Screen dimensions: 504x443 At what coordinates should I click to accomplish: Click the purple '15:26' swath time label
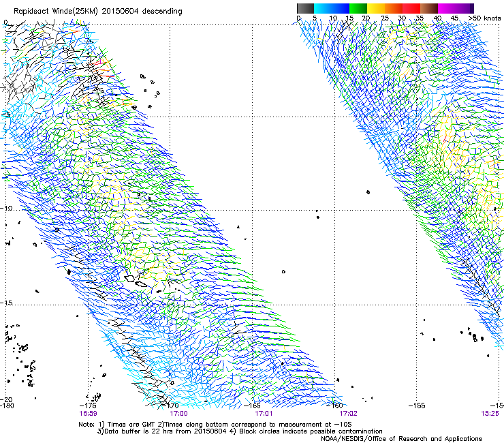pos(490,414)
